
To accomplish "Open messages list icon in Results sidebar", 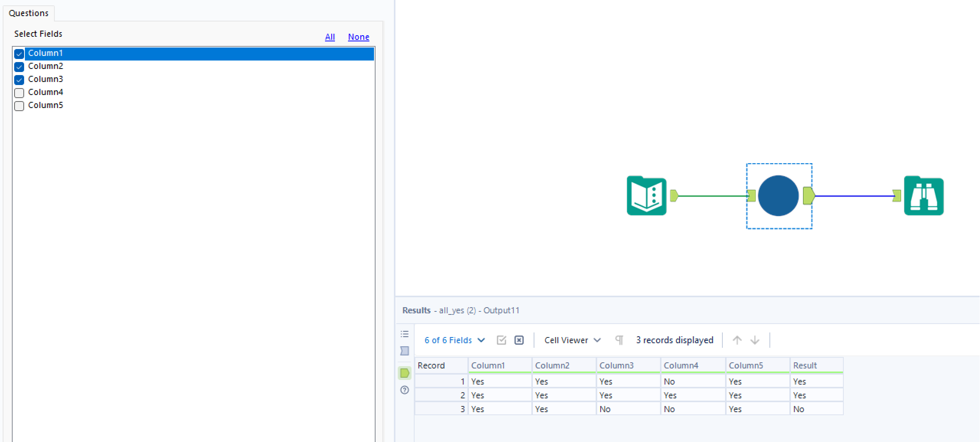I will tap(405, 334).
